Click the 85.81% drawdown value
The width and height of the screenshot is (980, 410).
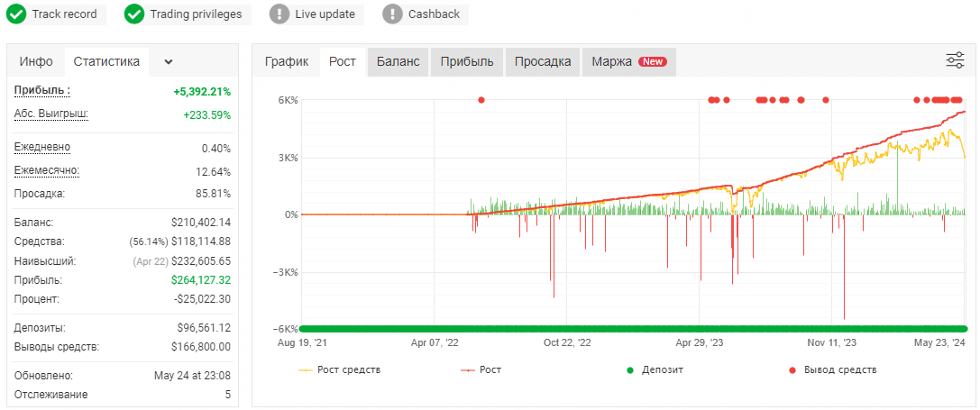(214, 194)
